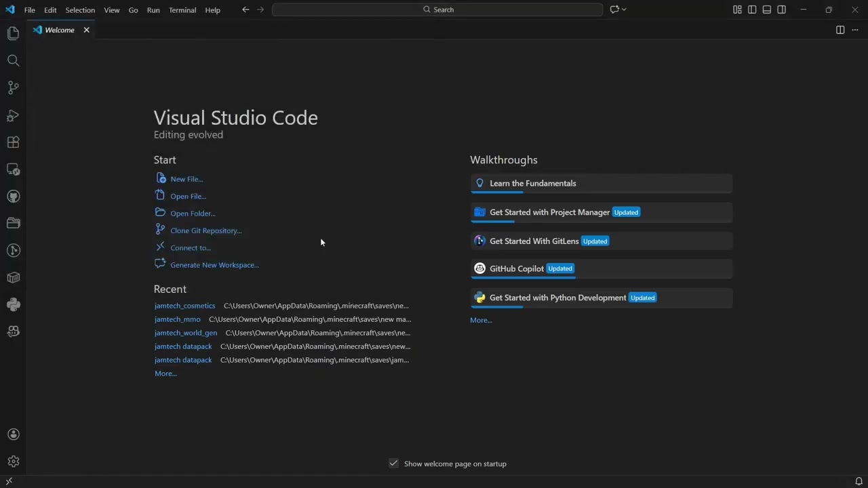Open the Python view in activity bar

(13, 304)
